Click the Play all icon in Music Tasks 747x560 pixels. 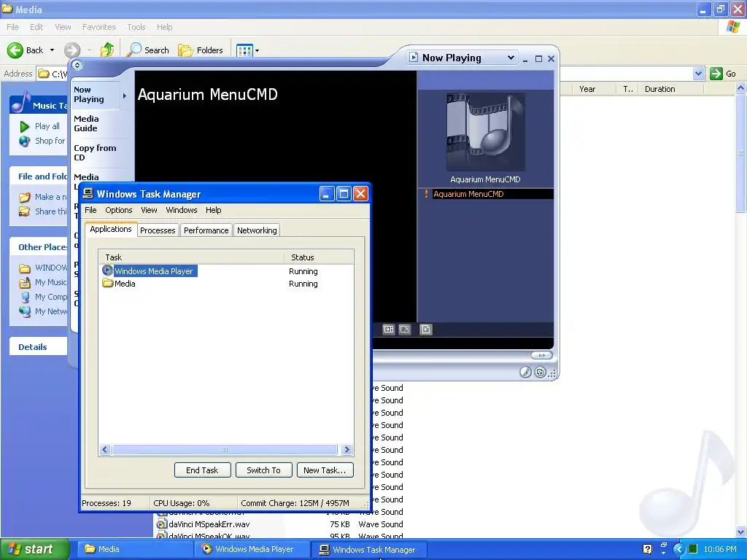pyautogui.click(x=25, y=126)
